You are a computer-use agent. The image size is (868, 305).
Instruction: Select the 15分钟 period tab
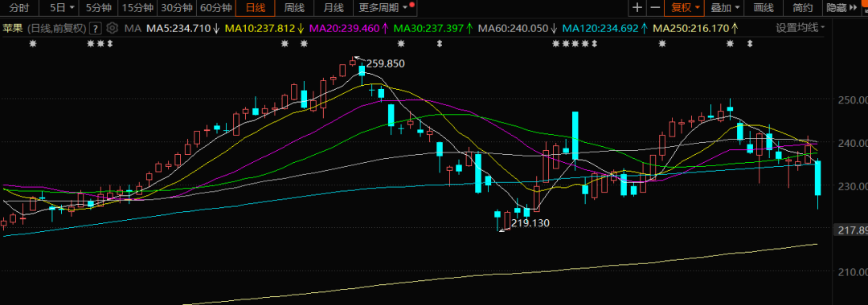click(x=137, y=8)
